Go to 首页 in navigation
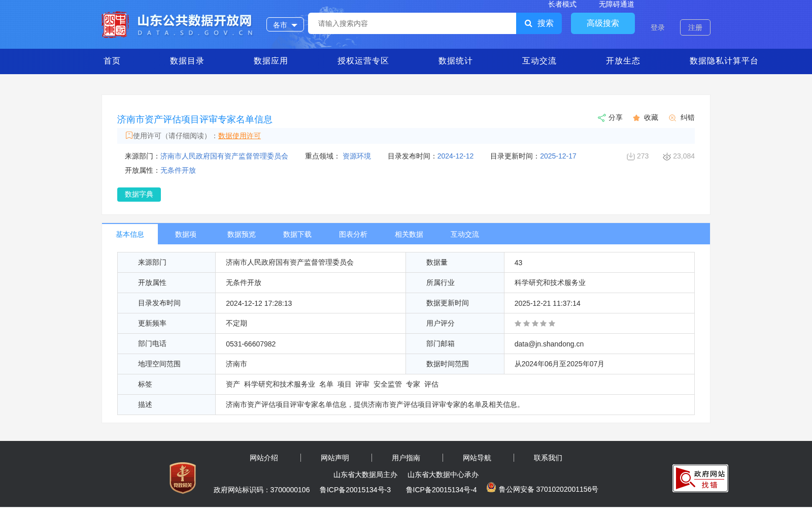Screen dimensions: 812x508 [112, 61]
